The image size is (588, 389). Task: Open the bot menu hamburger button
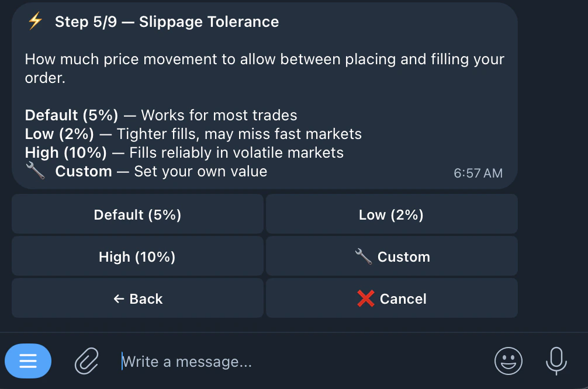click(28, 361)
